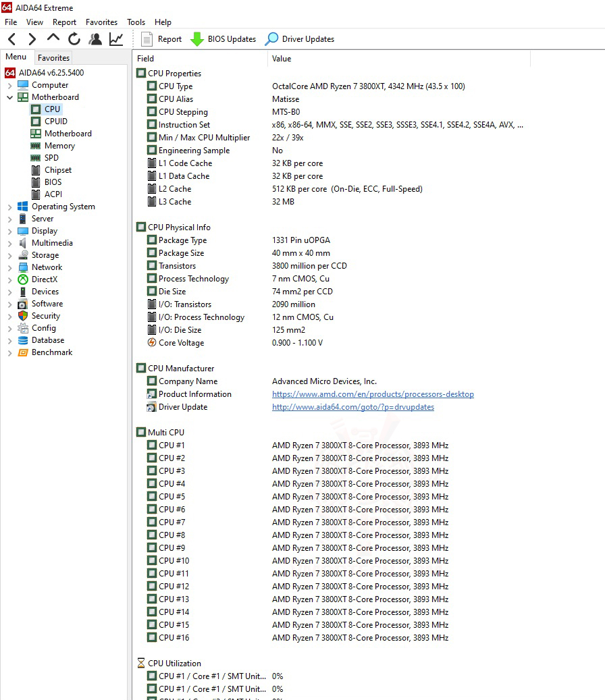This screenshot has height=700, width=605.
Task: Click the Driver Updates button label
Action: point(308,39)
